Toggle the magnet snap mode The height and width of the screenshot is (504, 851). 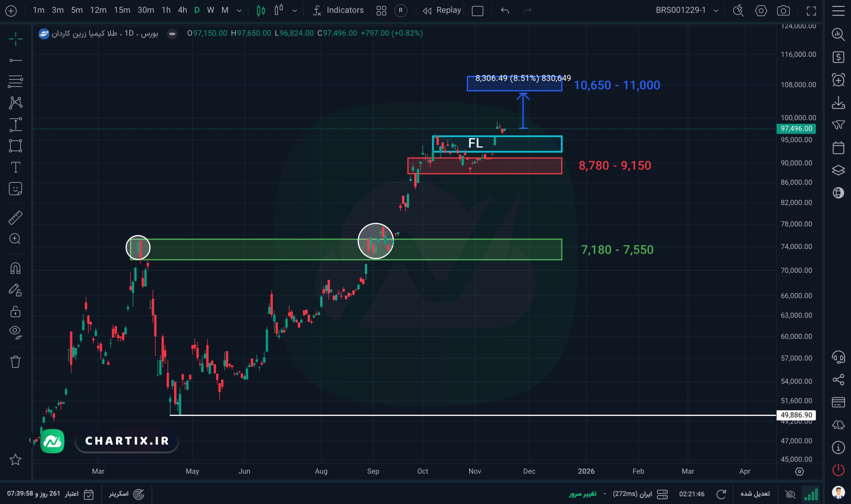click(x=15, y=268)
